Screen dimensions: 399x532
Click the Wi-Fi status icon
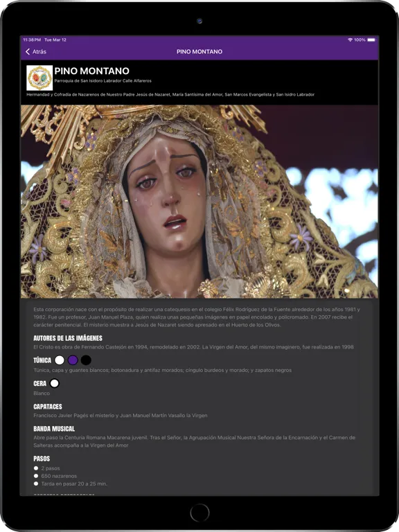tap(350, 40)
